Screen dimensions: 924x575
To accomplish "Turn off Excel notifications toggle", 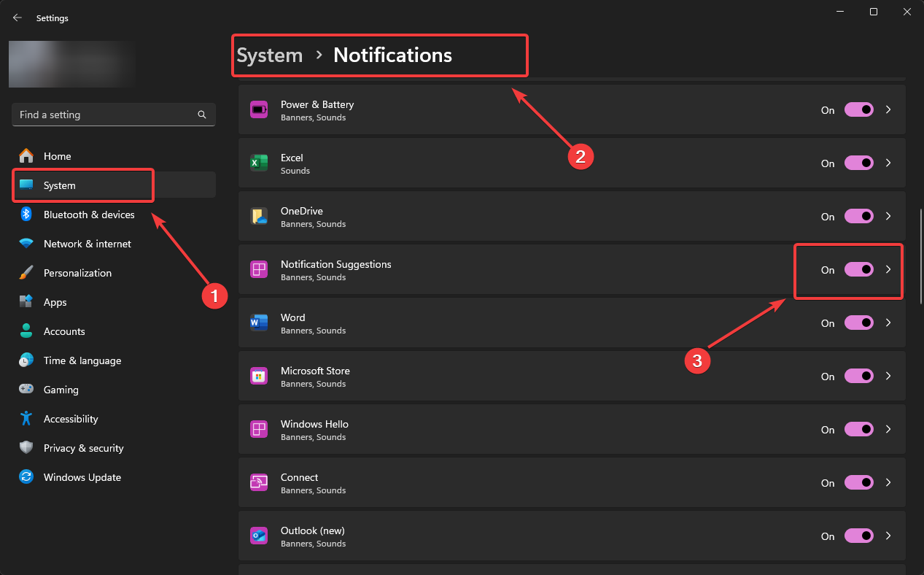I will [858, 163].
